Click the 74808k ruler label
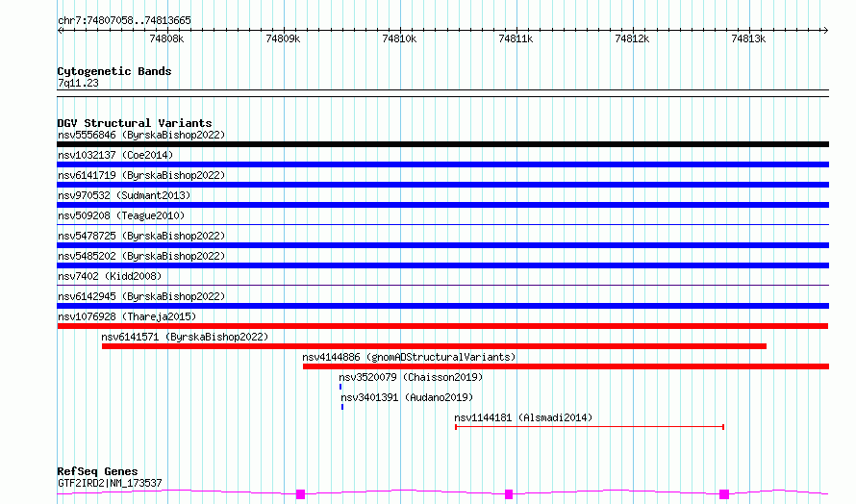This screenshot has width=856, height=504. (x=166, y=39)
